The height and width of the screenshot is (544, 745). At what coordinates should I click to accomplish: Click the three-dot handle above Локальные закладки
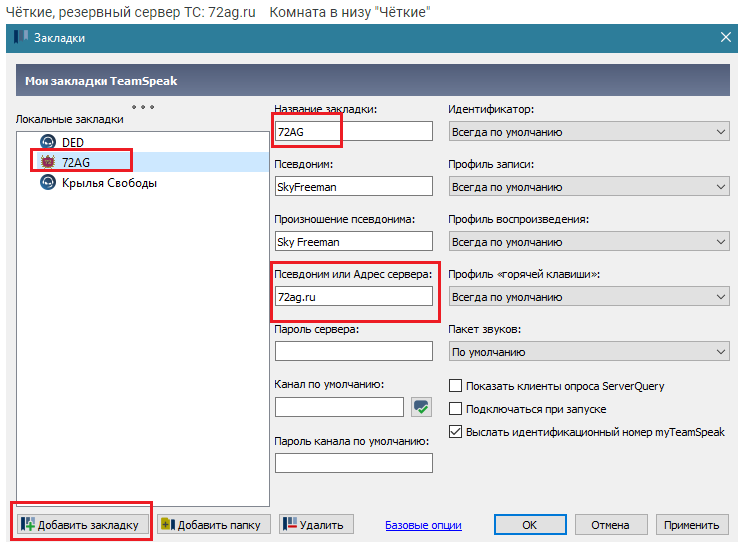[x=143, y=107]
